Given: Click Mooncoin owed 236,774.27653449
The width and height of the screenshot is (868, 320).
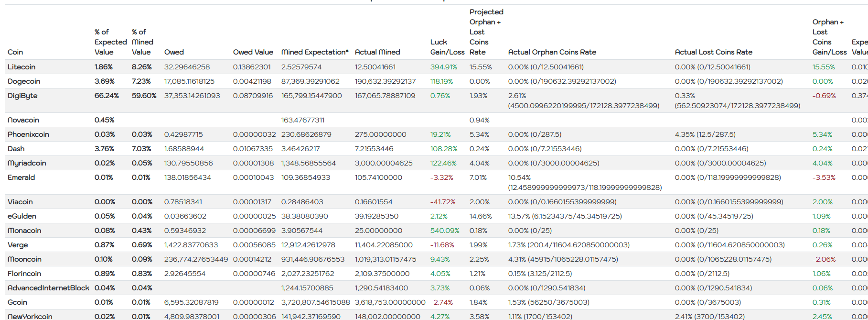Looking at the screenshot, I should tap(196, 259).
